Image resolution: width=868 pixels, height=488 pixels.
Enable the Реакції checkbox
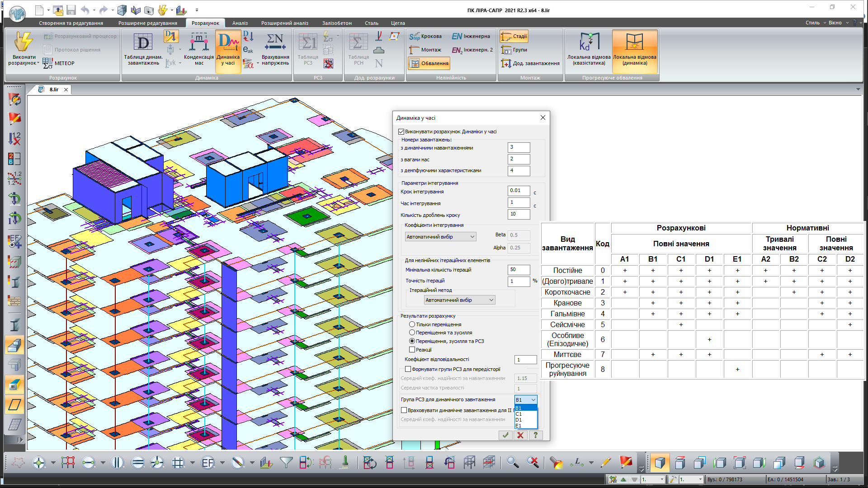pos(412,350)
